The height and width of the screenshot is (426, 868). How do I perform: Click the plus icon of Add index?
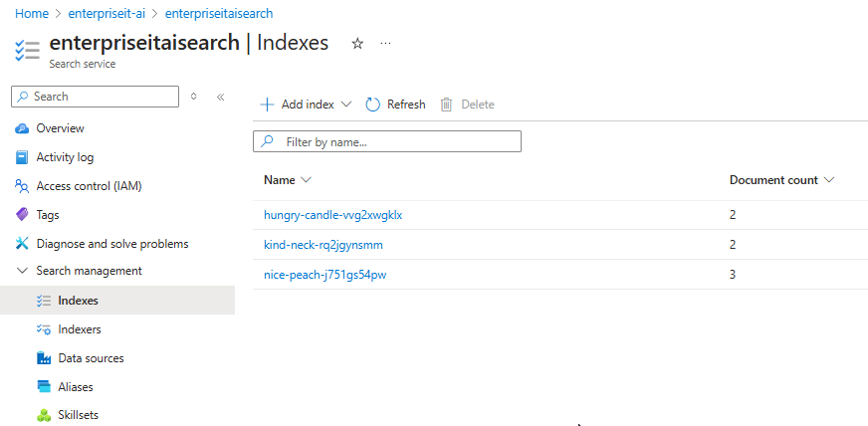click(x=267, y=105)
